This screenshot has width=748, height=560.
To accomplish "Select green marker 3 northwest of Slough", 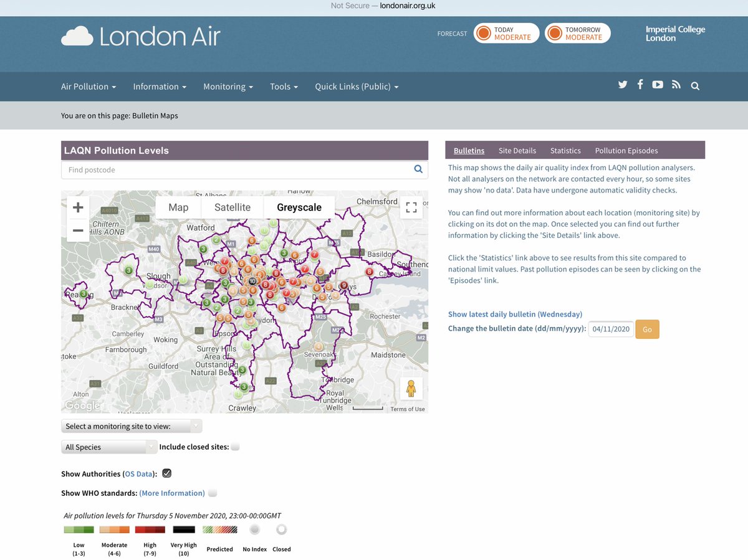I will [128, 270].
